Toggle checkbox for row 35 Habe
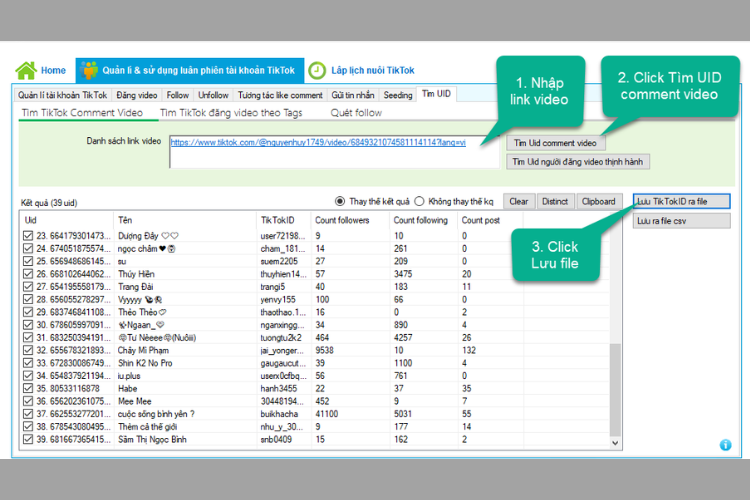The image size is (750, 500). [x=28, y=389]
